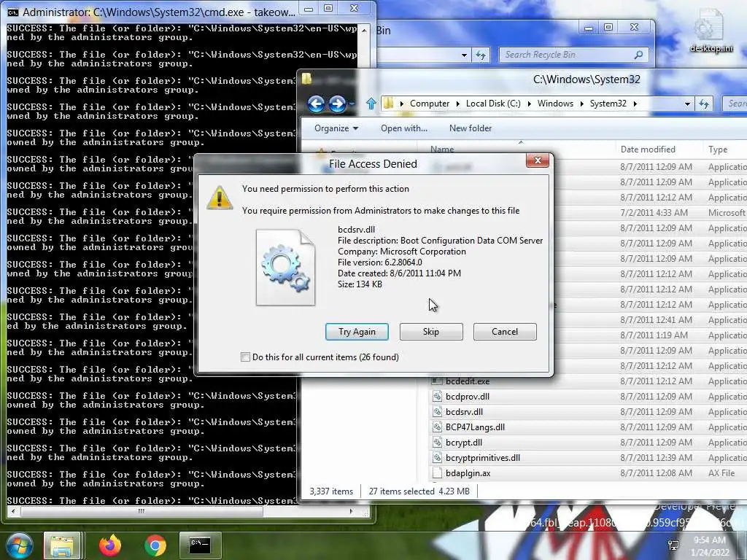Click cmd horizontal scrollbar thumb
Screen dimensions: 747x560
(142, 511)
